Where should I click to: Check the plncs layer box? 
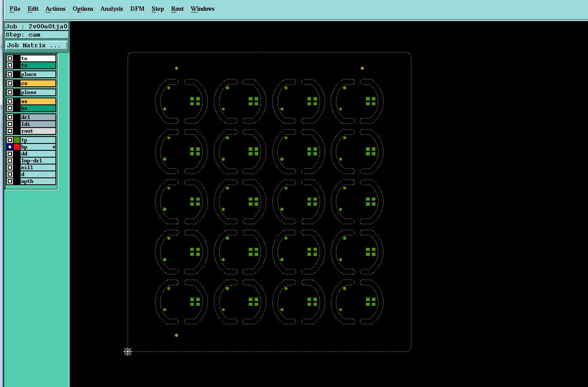[10, 74]
